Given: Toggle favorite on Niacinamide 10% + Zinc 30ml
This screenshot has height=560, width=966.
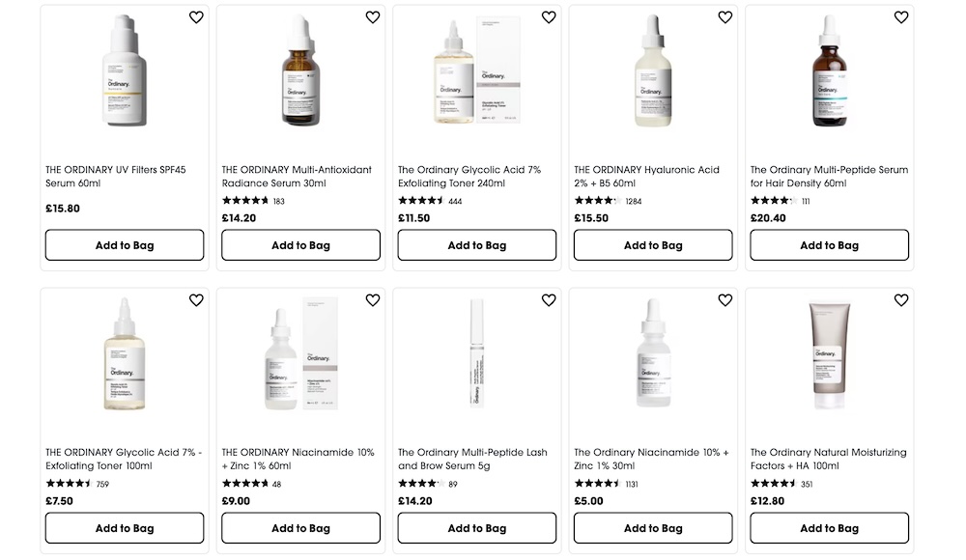Looking at the screenshot, I should (x=724, y=300).
